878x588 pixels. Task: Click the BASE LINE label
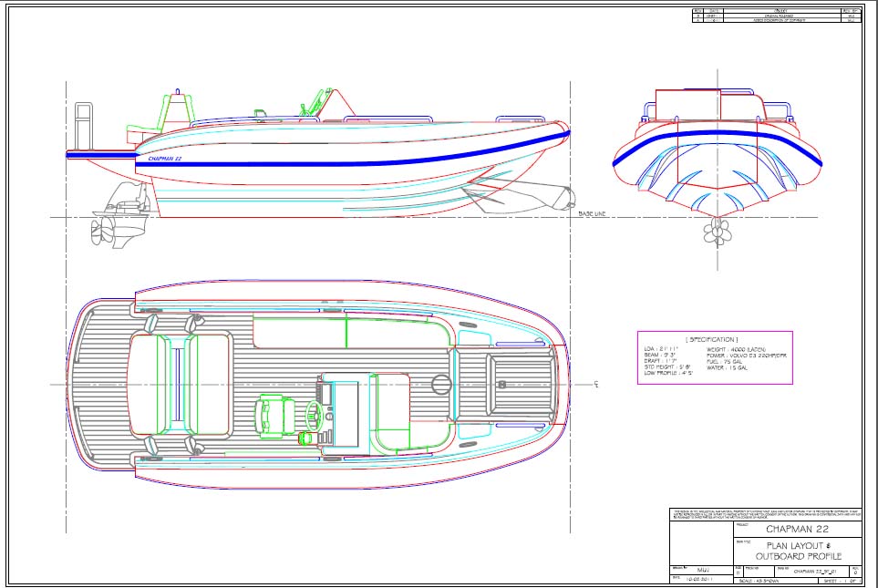pyautogui.click(x=592, y=214)
